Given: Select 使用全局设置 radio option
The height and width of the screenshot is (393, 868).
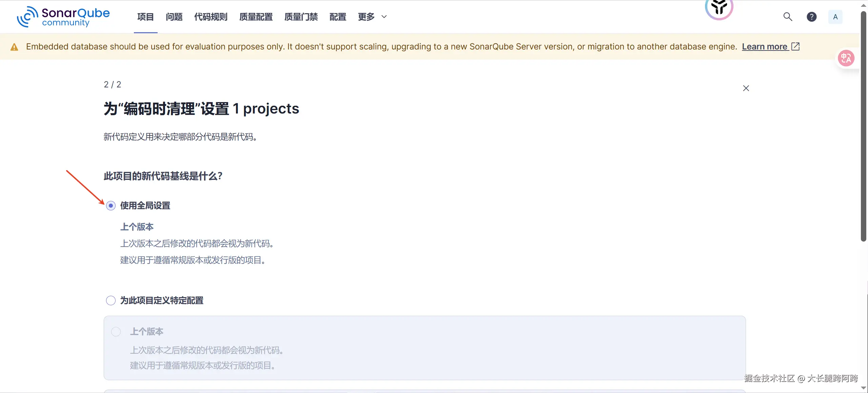Looking at the screenshot, I should coord(111,206).
